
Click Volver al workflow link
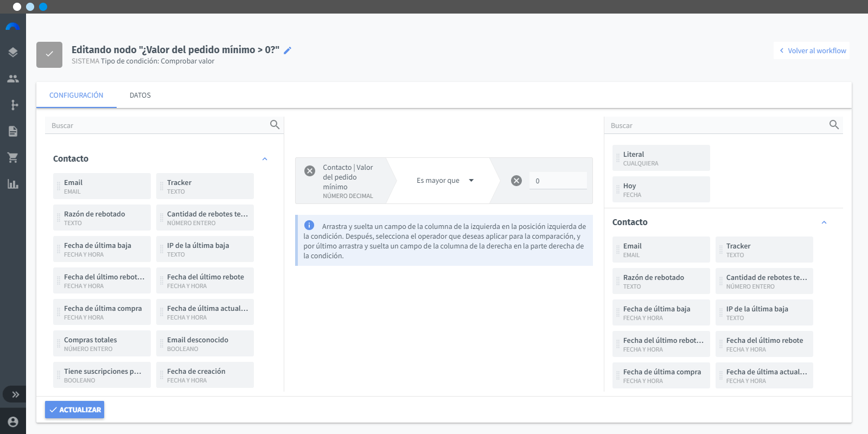click(812, 50)
